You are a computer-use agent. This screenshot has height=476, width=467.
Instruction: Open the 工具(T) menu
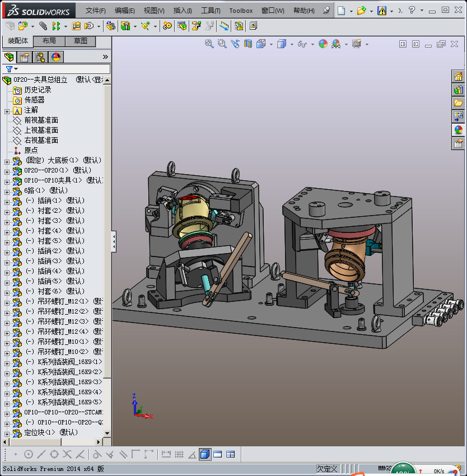point(211,11)
